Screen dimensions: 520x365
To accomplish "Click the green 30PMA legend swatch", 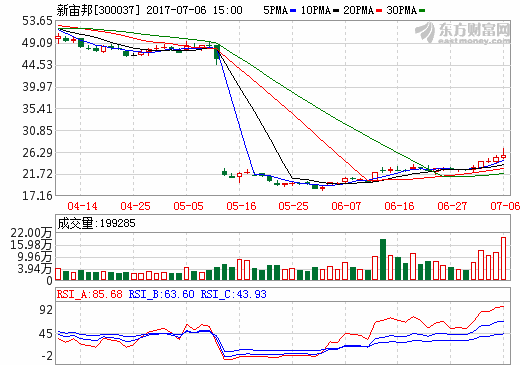I will [x=422, y=11].
